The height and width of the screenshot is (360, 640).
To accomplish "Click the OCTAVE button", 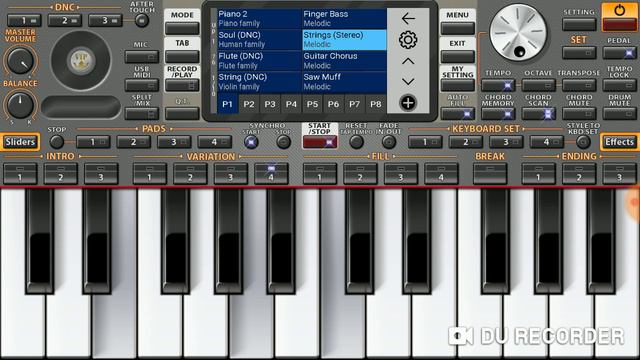I will (x=538, y=85).
